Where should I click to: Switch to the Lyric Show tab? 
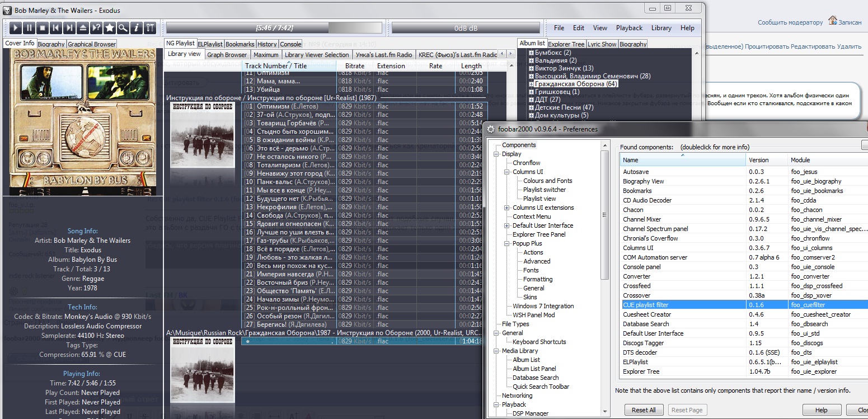point(602,44)
